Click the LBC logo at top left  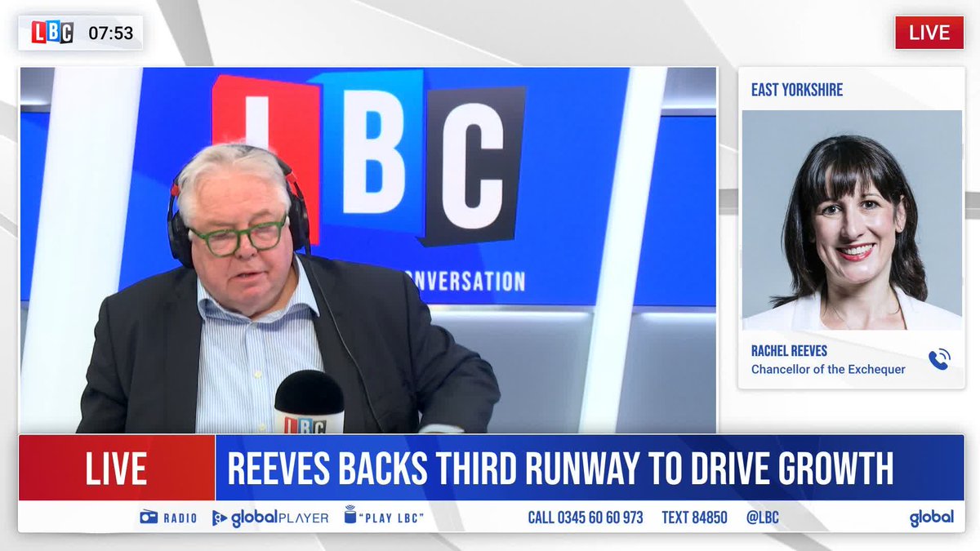[53, 33]
